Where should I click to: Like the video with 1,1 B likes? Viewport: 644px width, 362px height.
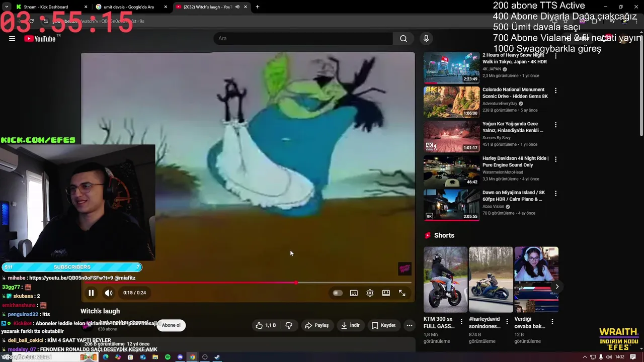point(265,325)
